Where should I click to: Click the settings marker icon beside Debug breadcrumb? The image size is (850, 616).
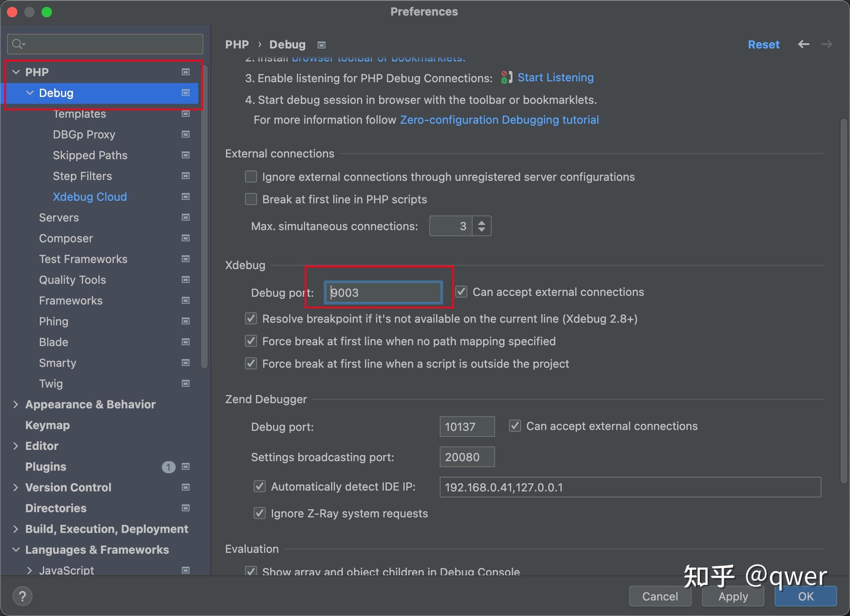[322, 45]
